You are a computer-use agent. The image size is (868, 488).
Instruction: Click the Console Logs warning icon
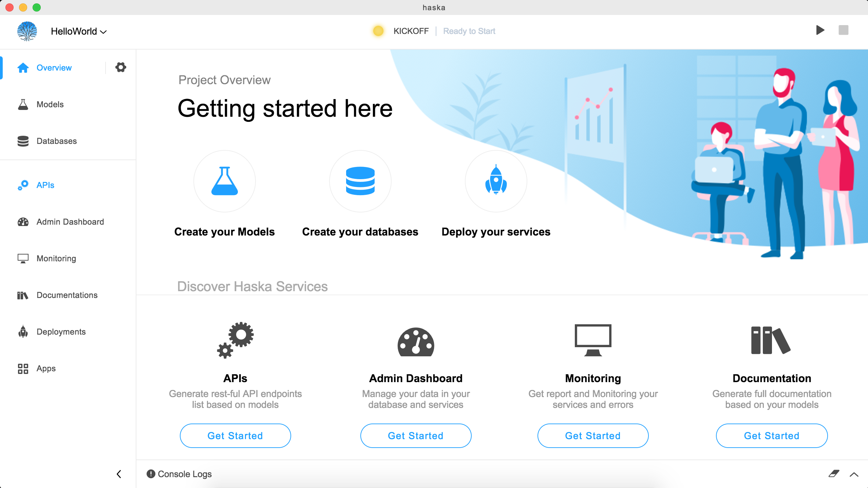pos(151,474)
